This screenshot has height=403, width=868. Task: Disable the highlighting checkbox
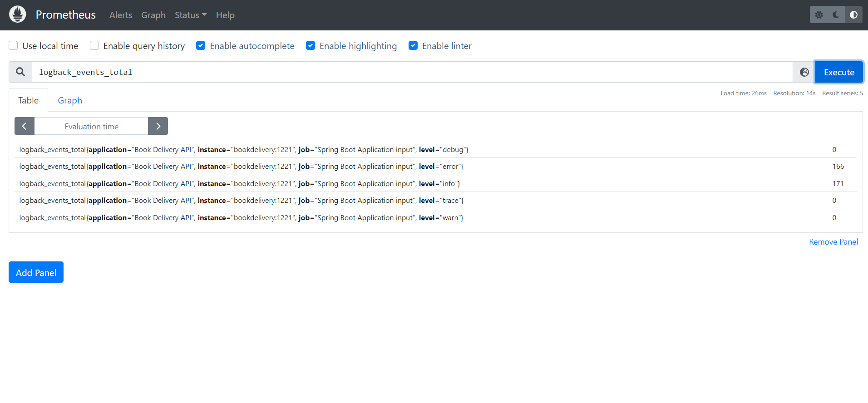point(311,45)
